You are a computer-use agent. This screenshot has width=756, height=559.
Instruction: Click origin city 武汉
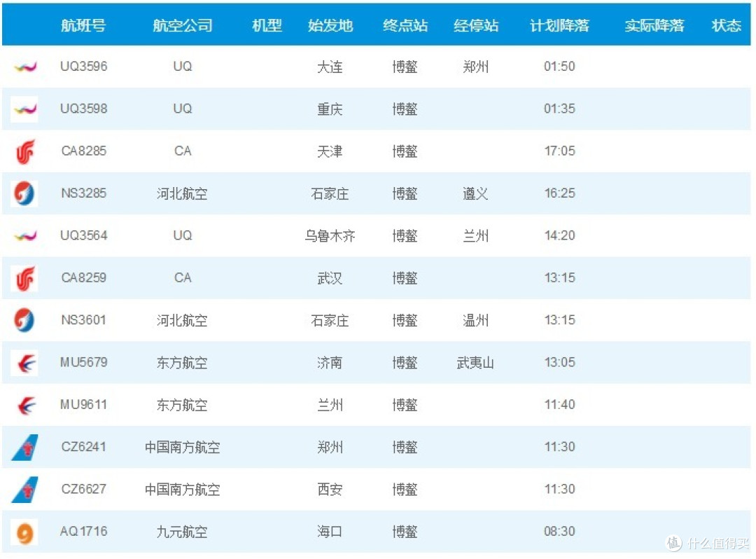330,278
